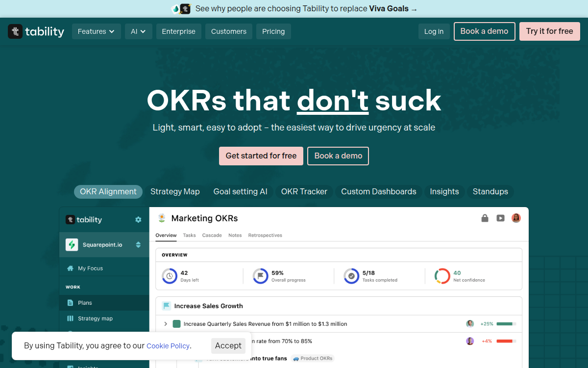Click the home icon next to My Focus
Viewport: 588px width, 368px height.
point(70,268)
